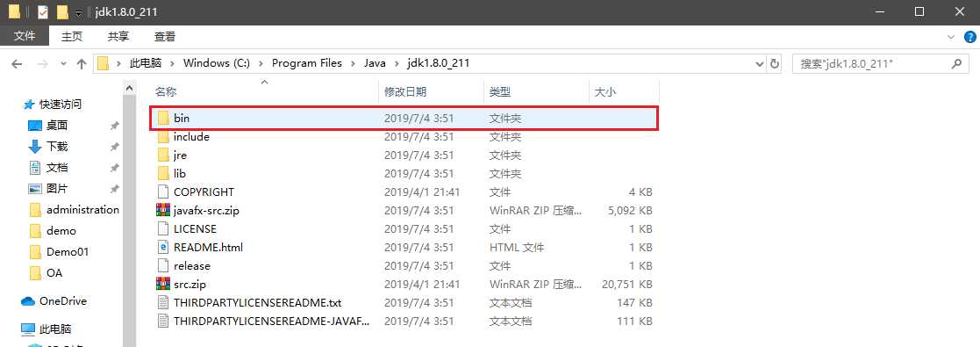Select javafx-src.zip WinRAR archive icon
Image resolution: width=980 pixels, height=347 pixels.
pos(163,211)
